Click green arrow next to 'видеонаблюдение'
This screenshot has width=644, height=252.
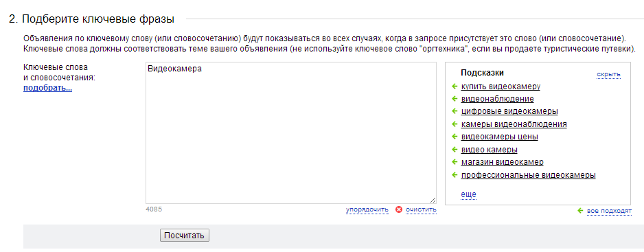click(x=455, y=99)
